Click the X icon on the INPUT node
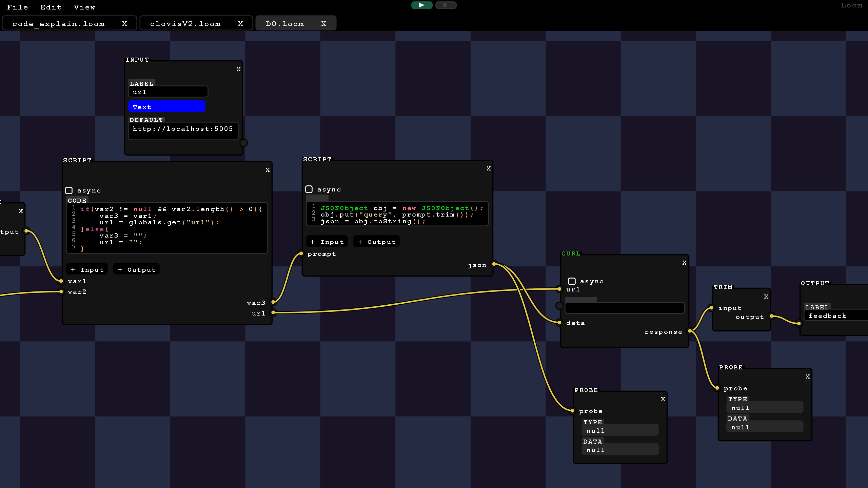This screenshot has height=488, width=868. point(239,69)
